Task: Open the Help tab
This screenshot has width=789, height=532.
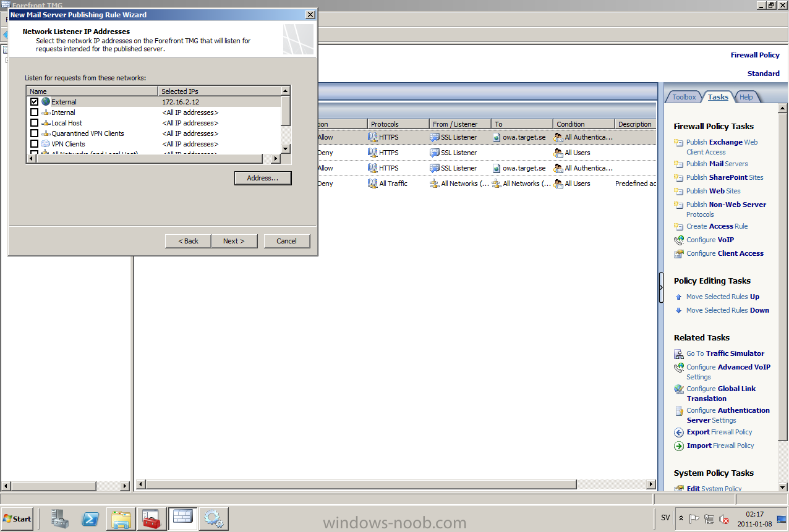Action: (x=746, y=97)
